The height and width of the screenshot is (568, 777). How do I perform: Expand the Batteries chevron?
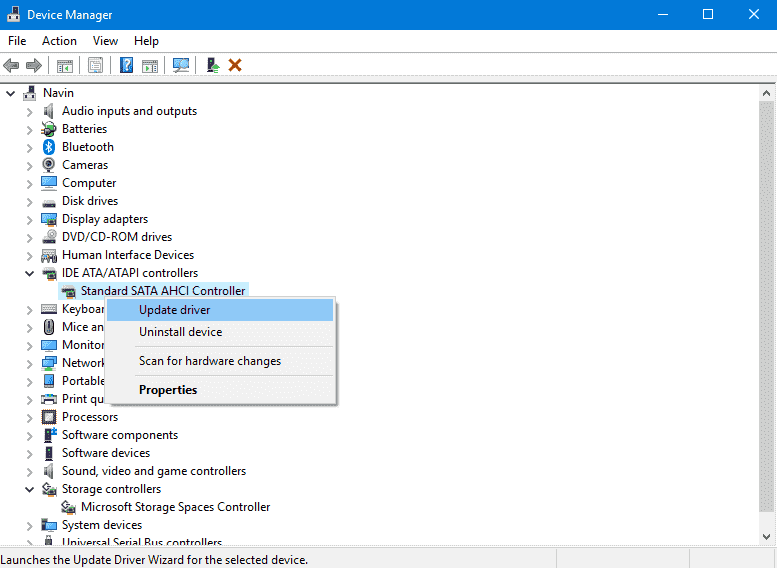point(29,130)
